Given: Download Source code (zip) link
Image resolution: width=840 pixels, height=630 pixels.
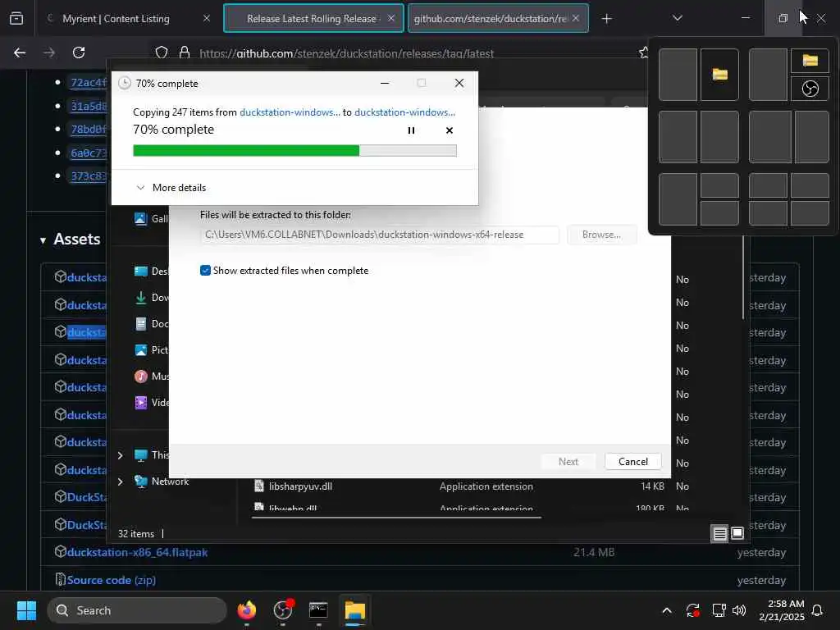Looking at the screenshot, I should pyautogui.click(x=112, y=580).
